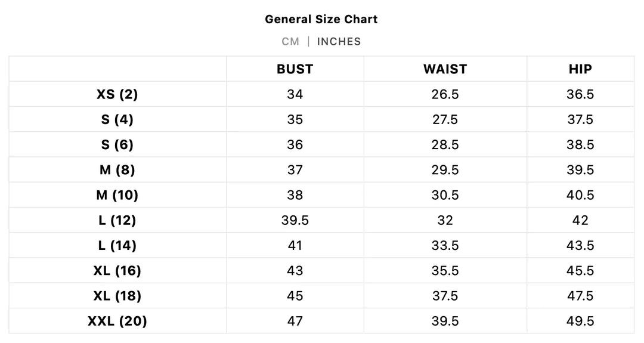Viewport: 644px width, 343px height.
Task: Select the INCHES unit option
Action: (x=339, y=41)
